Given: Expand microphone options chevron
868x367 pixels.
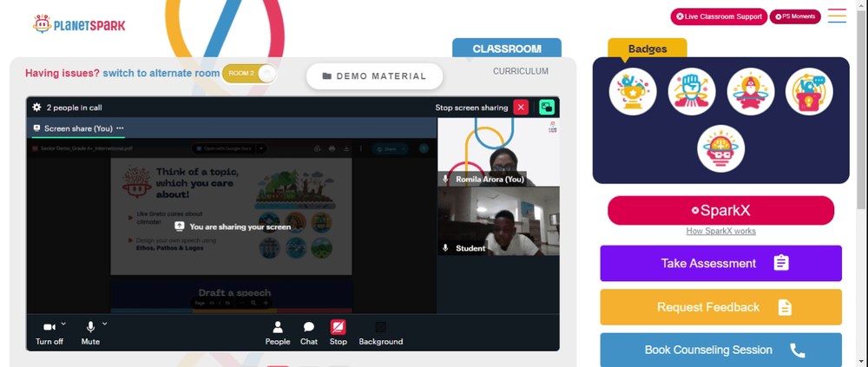Looking at the screenshot, I should 105,324.
